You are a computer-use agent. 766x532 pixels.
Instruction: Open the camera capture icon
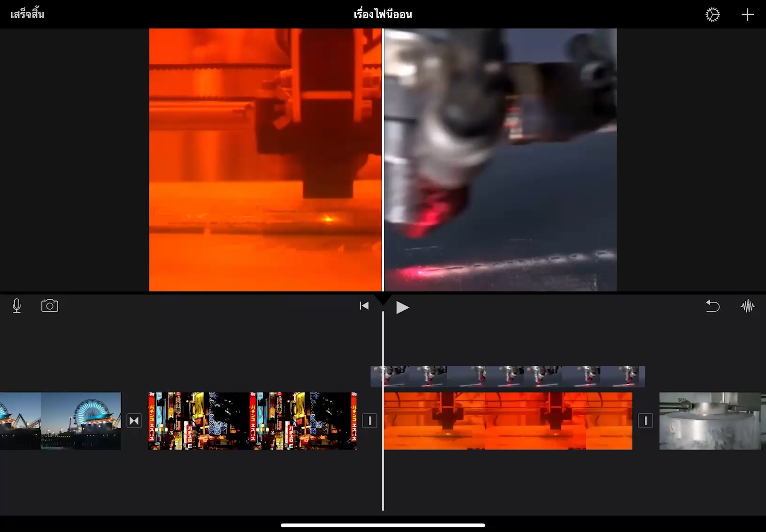[50, 306]
